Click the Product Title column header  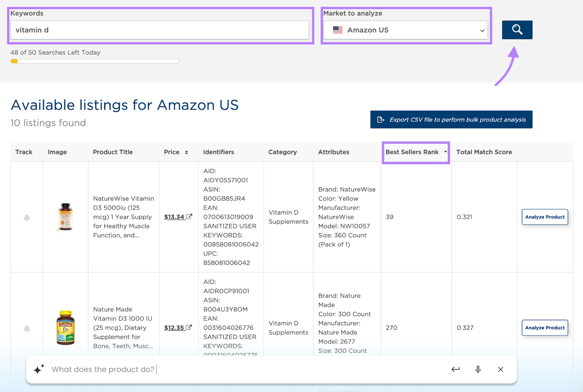(x=113, y=152)
